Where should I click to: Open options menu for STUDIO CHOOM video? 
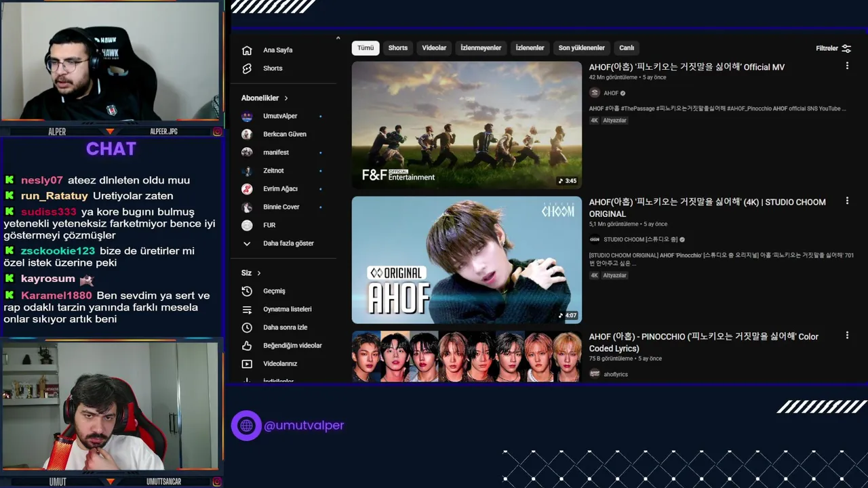[847, 201]
